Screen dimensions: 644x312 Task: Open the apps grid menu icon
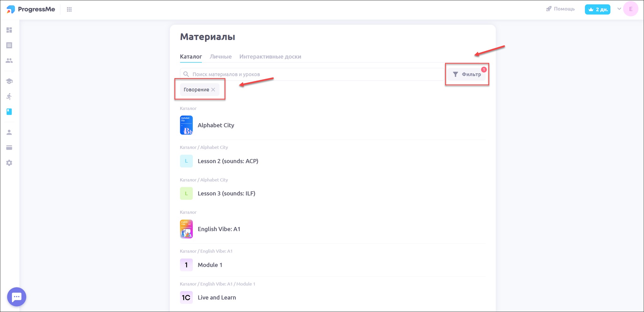click(69, 9)
